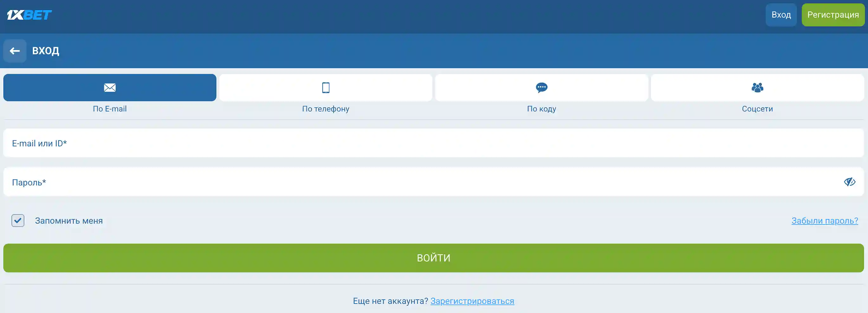The image size is (868, 313).
Task: Choose the 'По E-mail' label
Action: [110, 109]
